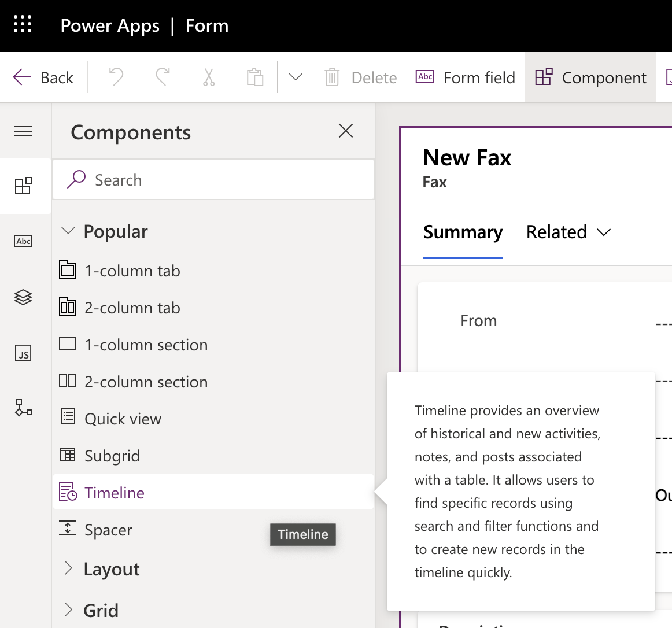Add a 2-column section component
The width and height of the screenshot is (672, 628).
(x=213, y=382)
